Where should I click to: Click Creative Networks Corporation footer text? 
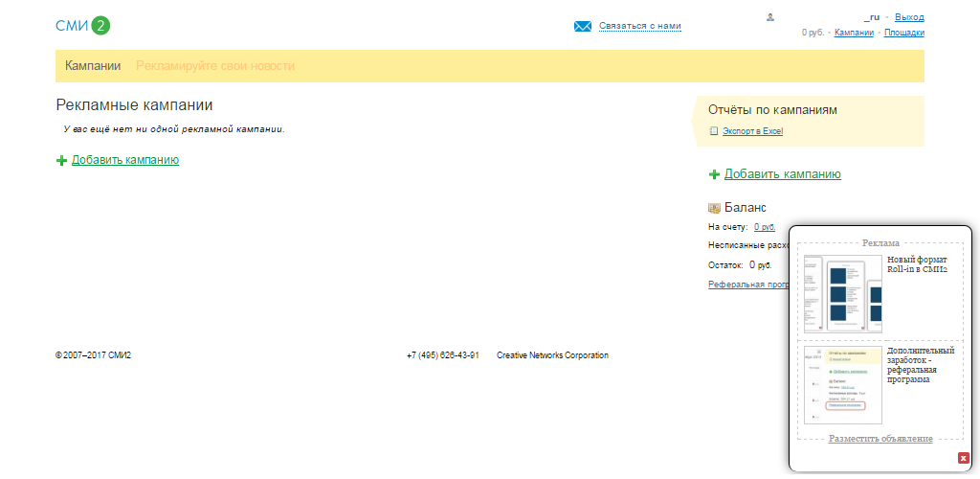pyautogui.click(x=552, y=355)
